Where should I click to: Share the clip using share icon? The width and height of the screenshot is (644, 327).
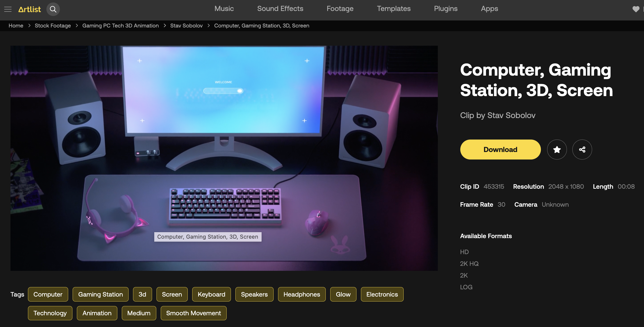[582, 150]
